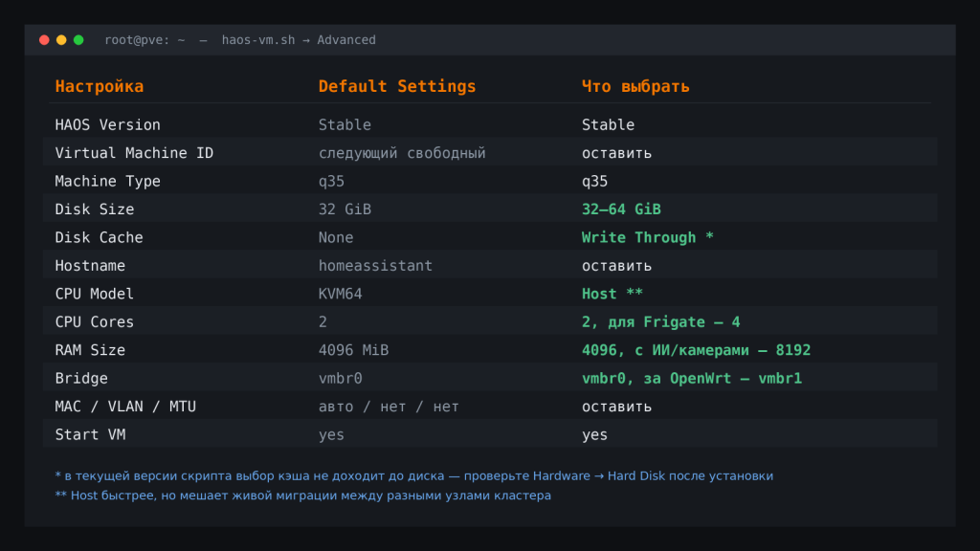Click the default disk size '32 GiB'
Image resolution: width=980 pixels, height=551 pixels.
click(x=345, y=209)
